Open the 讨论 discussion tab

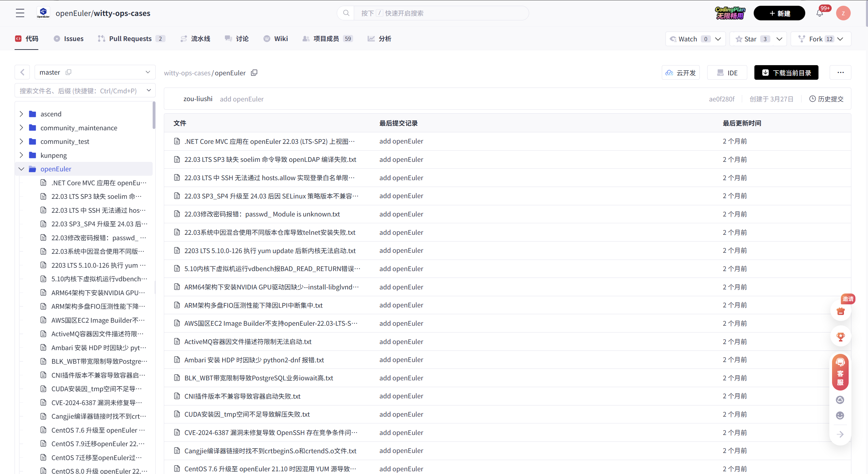(x=237, y=39)
